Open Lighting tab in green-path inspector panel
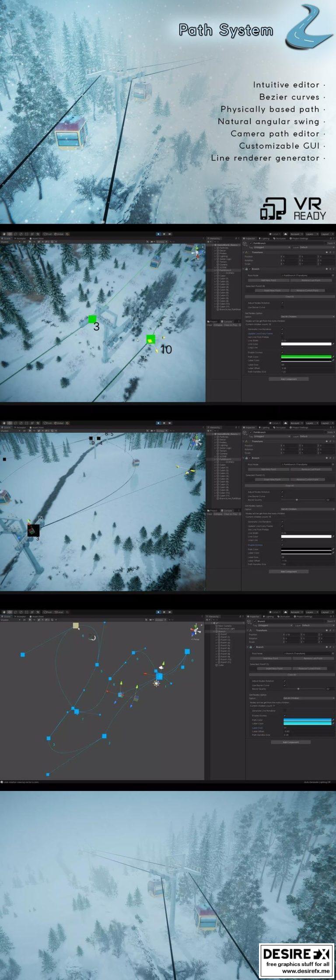 (x=265, y=238)
